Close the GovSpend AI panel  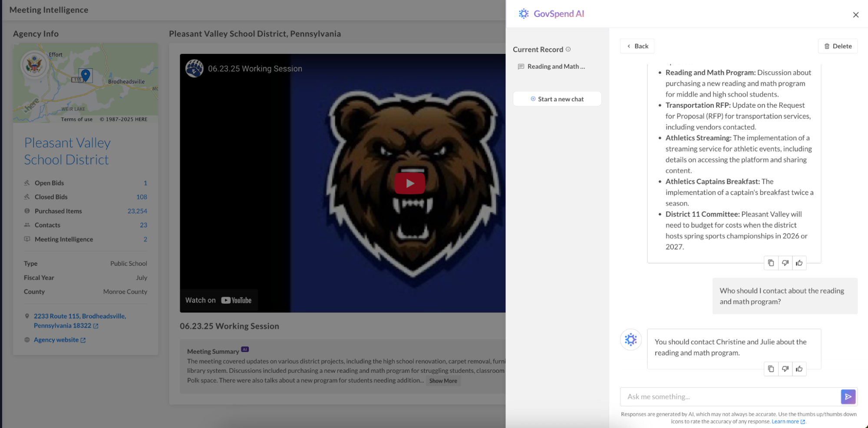855,15
